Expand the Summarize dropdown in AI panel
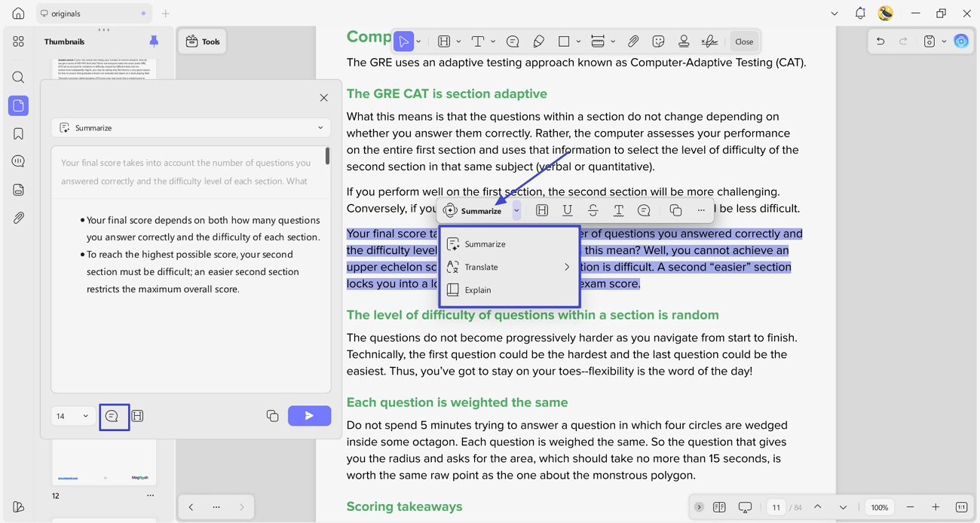The image size is (980, 523). pyautogui.click(x=191, y=128)
